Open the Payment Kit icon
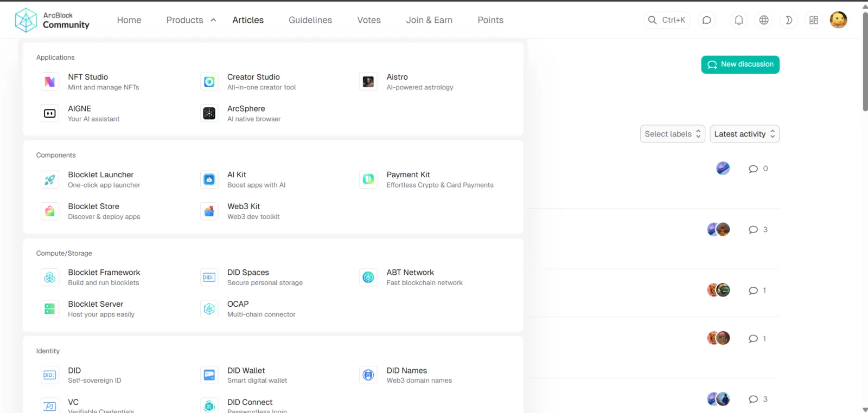This screenshot has height=413, width=868. pos(368,179)
